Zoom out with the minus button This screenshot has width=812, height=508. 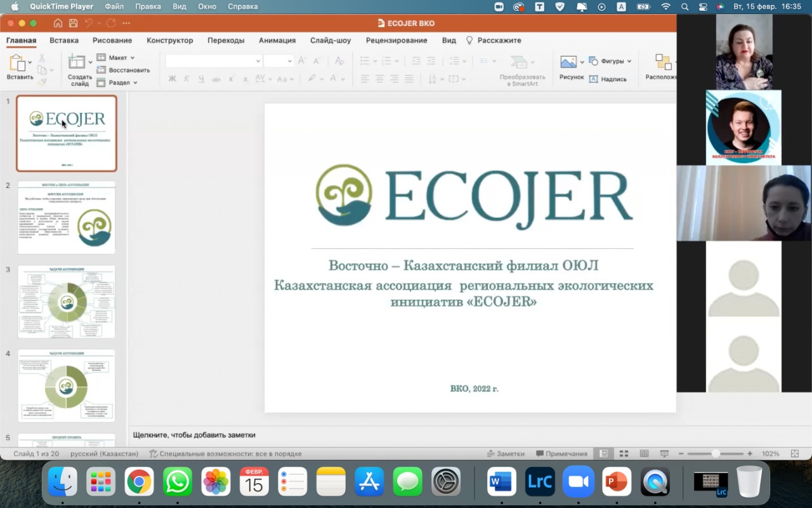pyautogui.click(x=681, y=454)
